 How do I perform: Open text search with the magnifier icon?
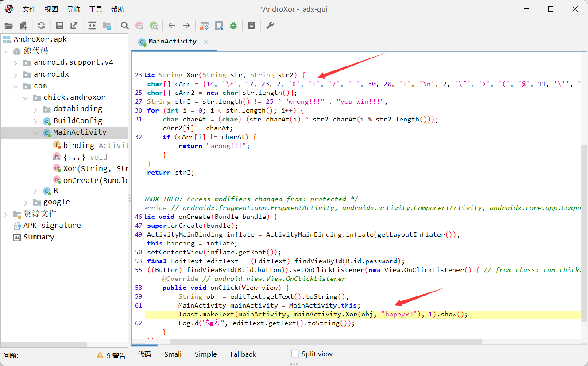[125, 26]
